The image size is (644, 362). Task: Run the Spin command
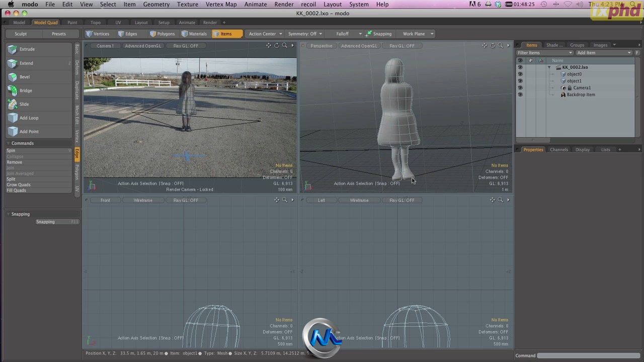[x=39, y=151]
